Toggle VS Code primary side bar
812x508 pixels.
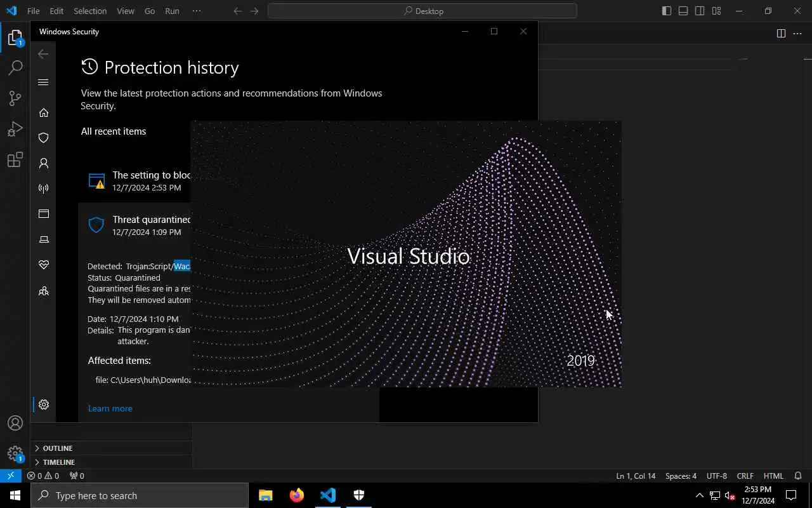point(667,11)
